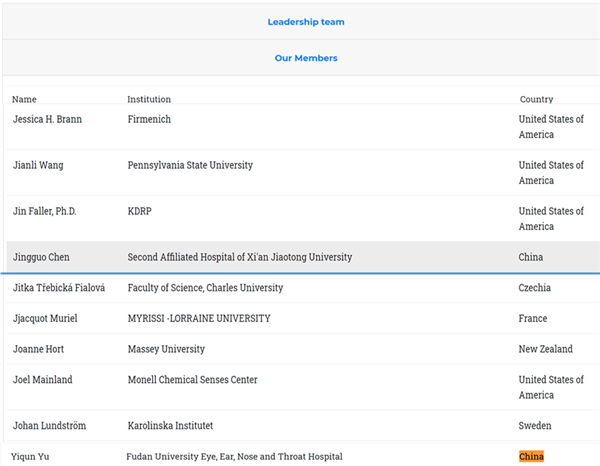Click the Country column header
Viewport: 600px width, 466px height.
(536, 99)
